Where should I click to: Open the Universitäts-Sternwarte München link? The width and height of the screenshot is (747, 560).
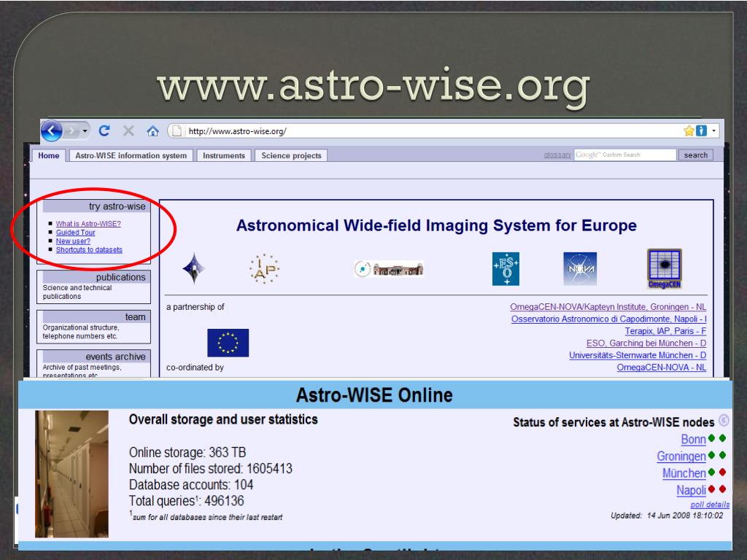pos(638,355)
